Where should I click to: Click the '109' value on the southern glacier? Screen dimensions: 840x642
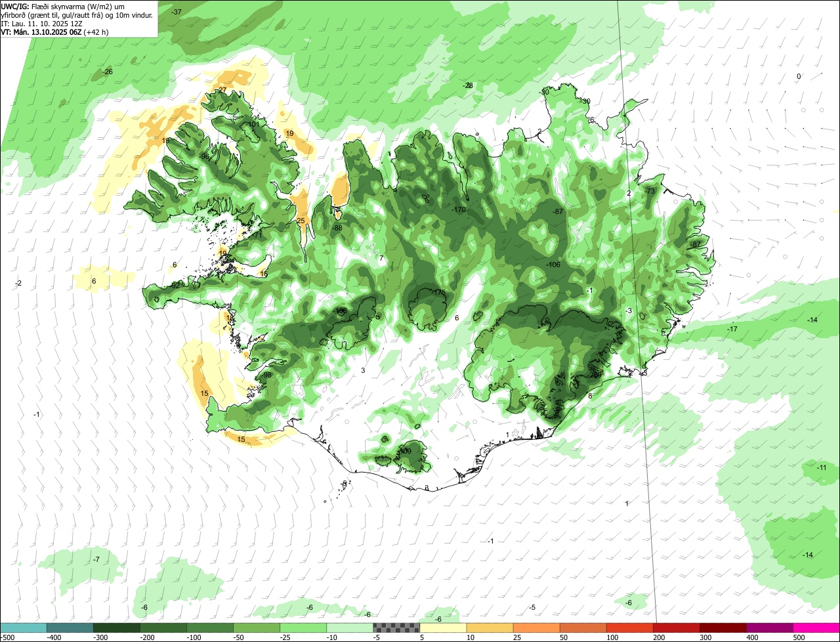pyautogui.click(x=405, y=451)
